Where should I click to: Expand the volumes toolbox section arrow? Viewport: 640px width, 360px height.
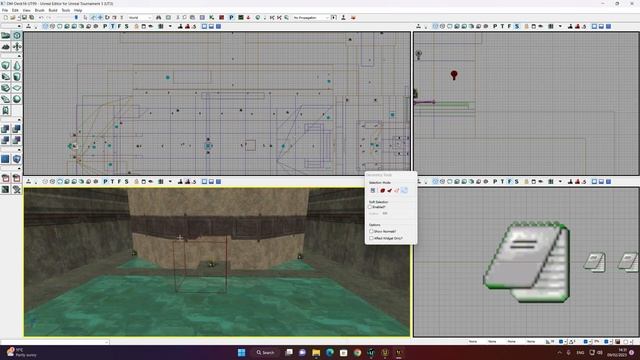19,149
